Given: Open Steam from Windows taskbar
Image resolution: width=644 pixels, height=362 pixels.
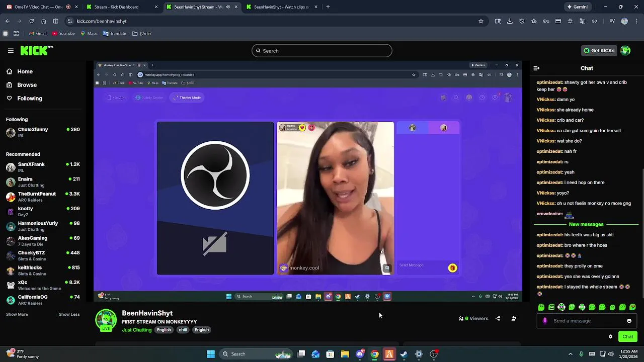Looking at the screenshot, I should 404,354.
